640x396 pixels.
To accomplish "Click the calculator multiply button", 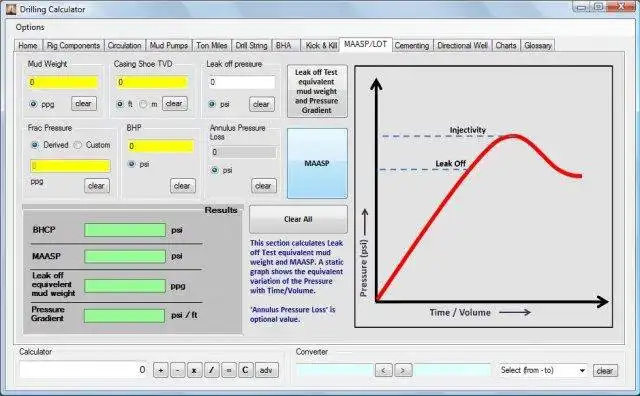I will 194,370.
